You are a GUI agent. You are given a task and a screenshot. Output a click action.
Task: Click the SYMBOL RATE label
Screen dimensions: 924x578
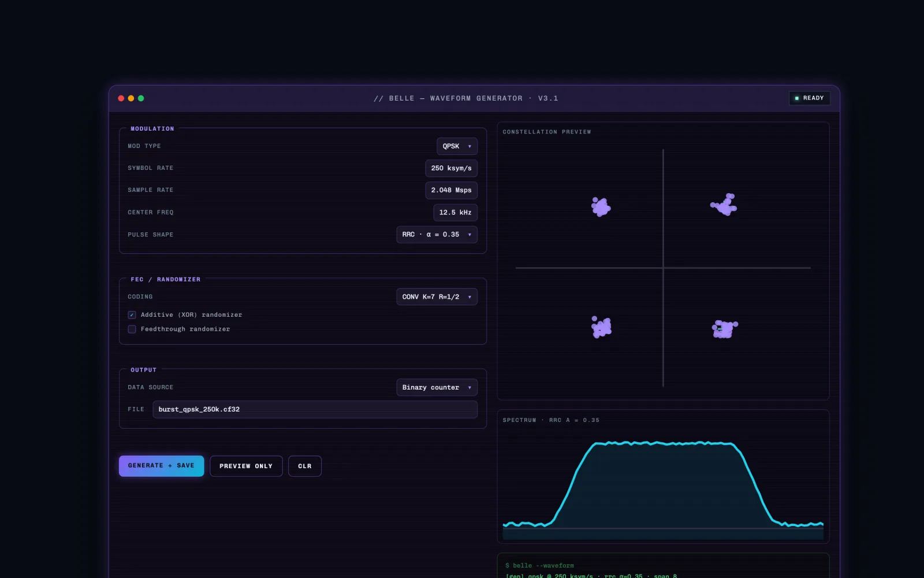pos(151,168)
